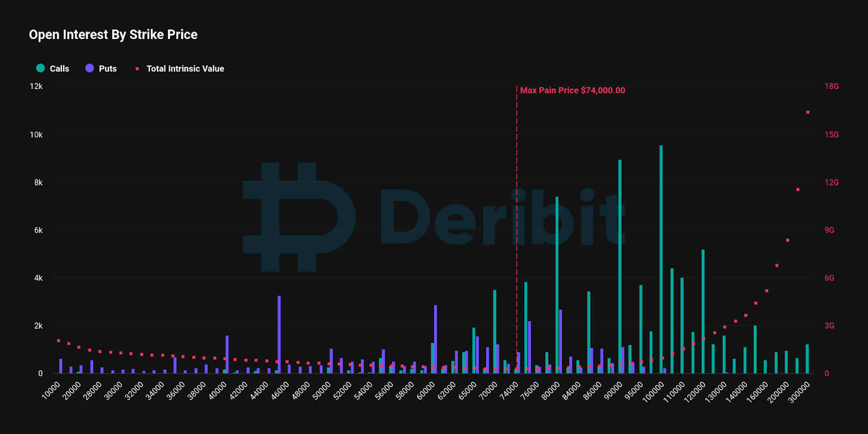Select the call bar at 80000 strike
Screen dimensions: 868x434
click(x=557, y=285)
